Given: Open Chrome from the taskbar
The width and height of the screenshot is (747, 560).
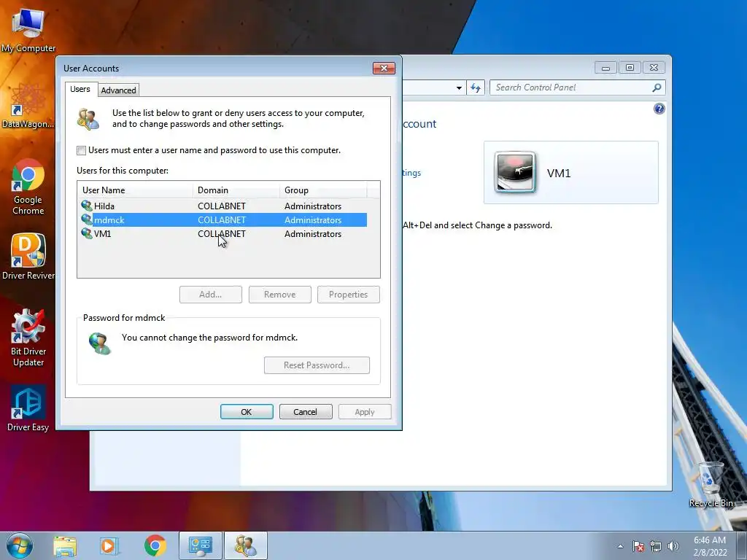Looking at the screenshot, I should [155, 545].
